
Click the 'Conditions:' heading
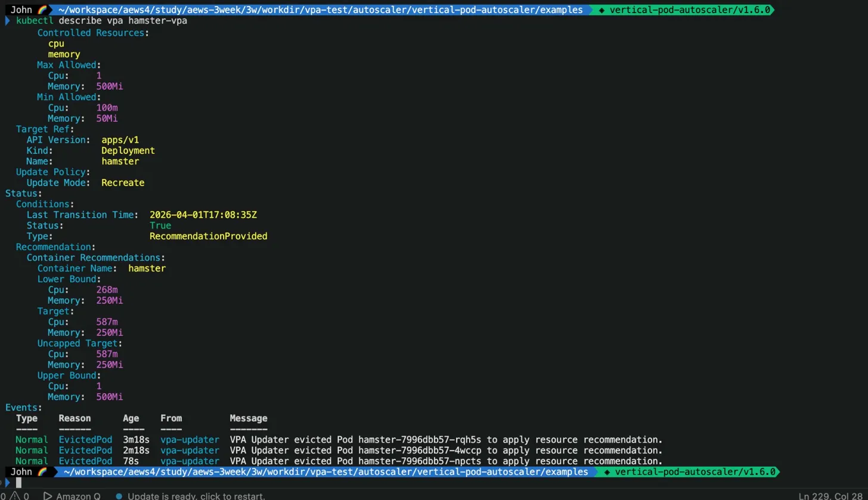[x=45, y=205]
